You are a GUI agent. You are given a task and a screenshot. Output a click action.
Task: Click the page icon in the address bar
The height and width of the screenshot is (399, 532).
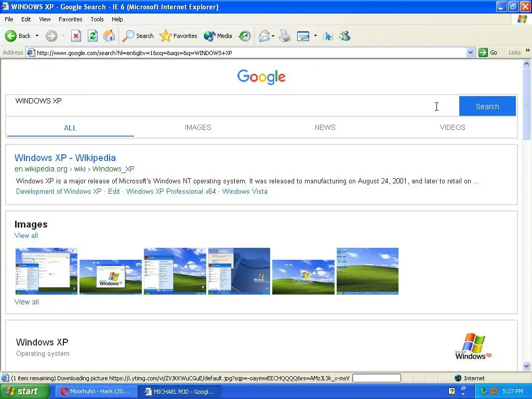[31, 52]
